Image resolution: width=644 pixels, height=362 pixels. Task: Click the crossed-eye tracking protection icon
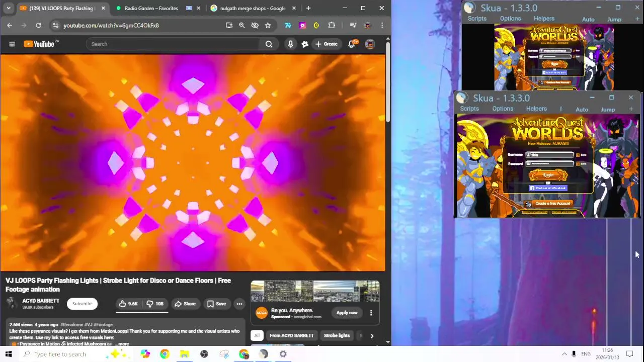255,25
